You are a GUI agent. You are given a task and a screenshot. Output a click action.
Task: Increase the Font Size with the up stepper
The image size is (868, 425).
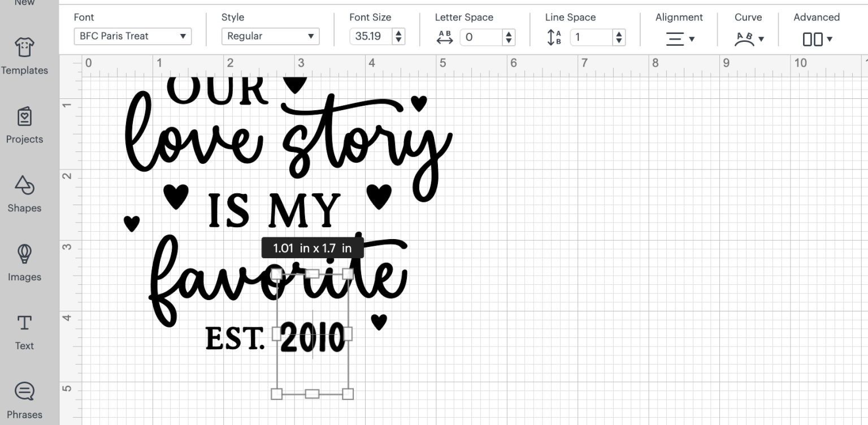point(400,33)
